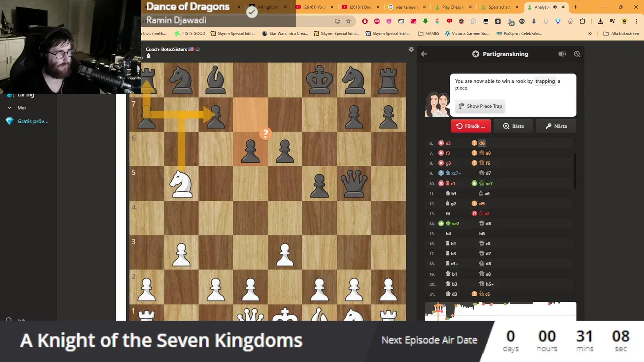Viewport: 644px width, 362px height.
Task: Select the black knight on g8
Action: point(354,80)
